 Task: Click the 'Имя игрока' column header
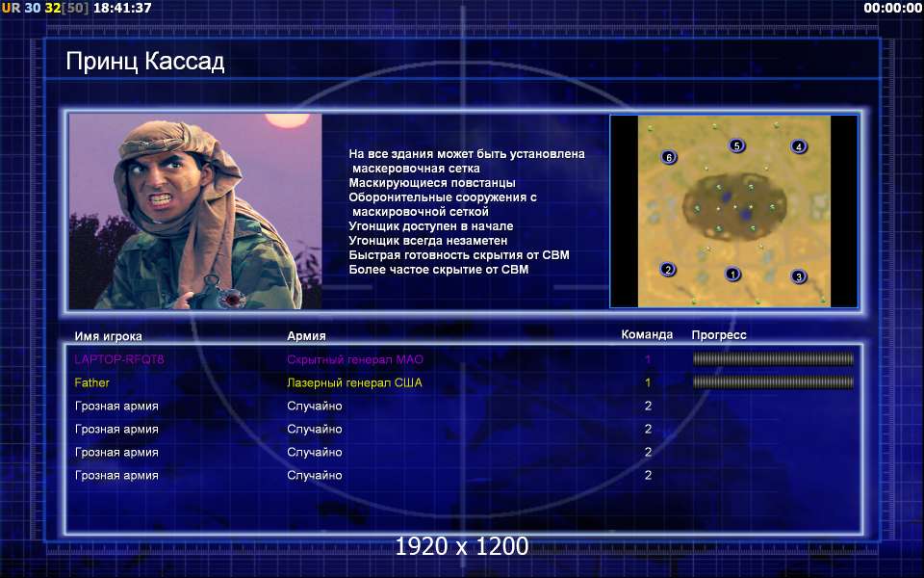click(109, 336)
